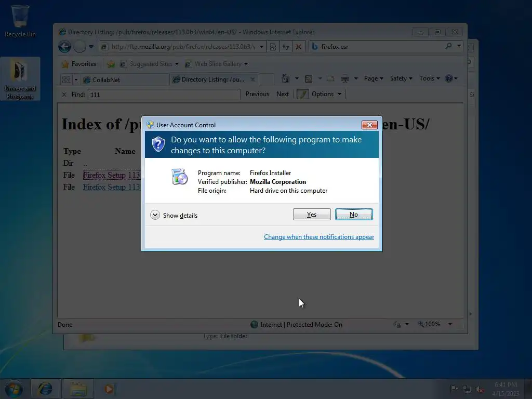The image size is (532, 399).
Task: Open Suggested Sites in Favorites bar
Action: [149, 64]
